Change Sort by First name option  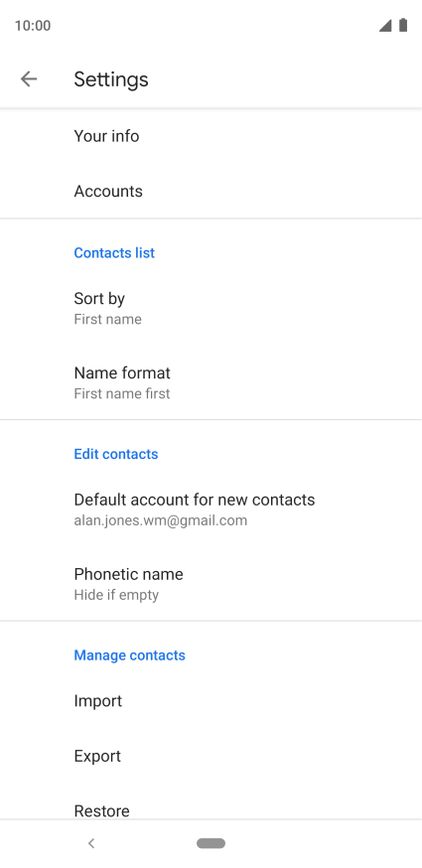tap(211, 308)
